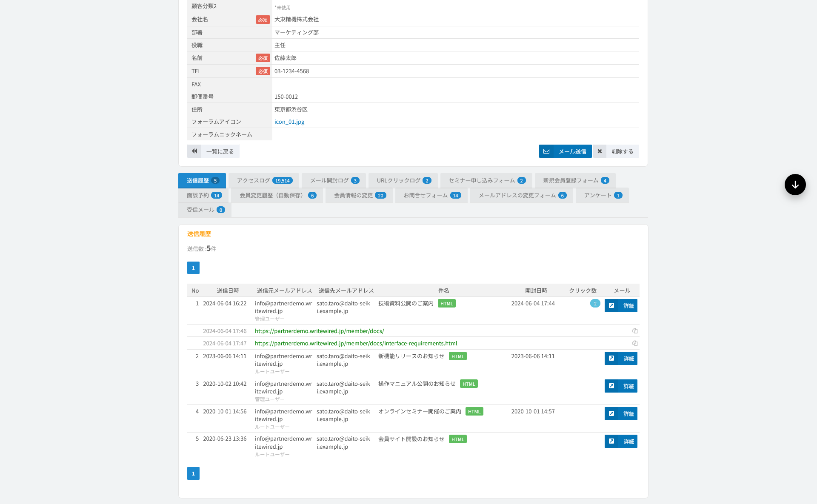Copy the interface-requirements URL with its icon
Screen dimensions: 817x504
635,343
